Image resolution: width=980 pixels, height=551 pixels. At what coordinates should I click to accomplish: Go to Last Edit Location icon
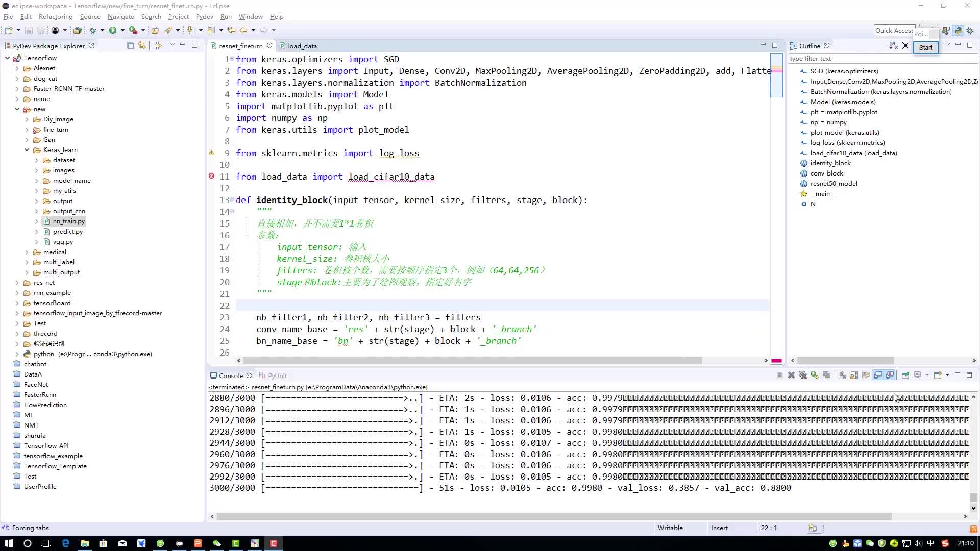[x=231, y=30]
